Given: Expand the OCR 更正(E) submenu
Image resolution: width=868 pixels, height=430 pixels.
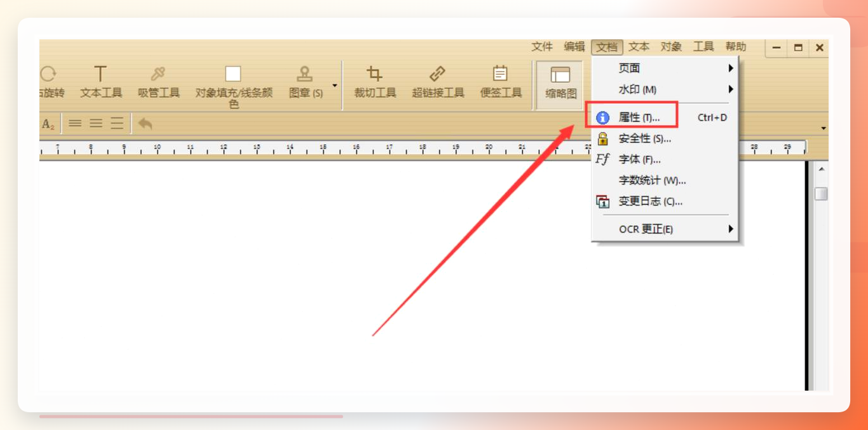Looking at the screenshot, I should pos(665,229).
